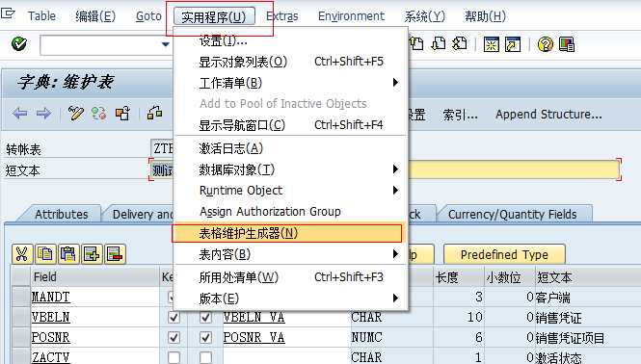Click the 索引... button
The image size is (641, 364).
click(461, 115)
